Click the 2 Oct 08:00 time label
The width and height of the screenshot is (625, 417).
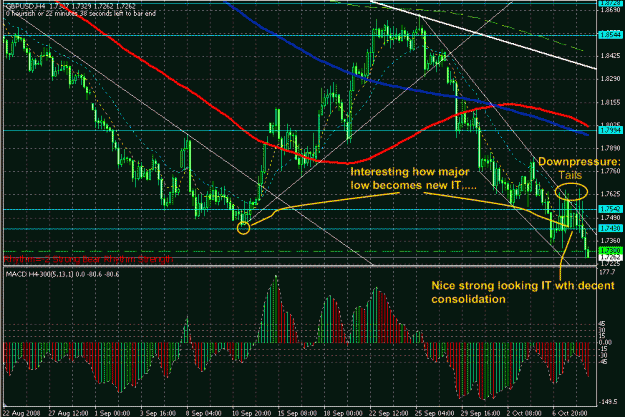524,413
